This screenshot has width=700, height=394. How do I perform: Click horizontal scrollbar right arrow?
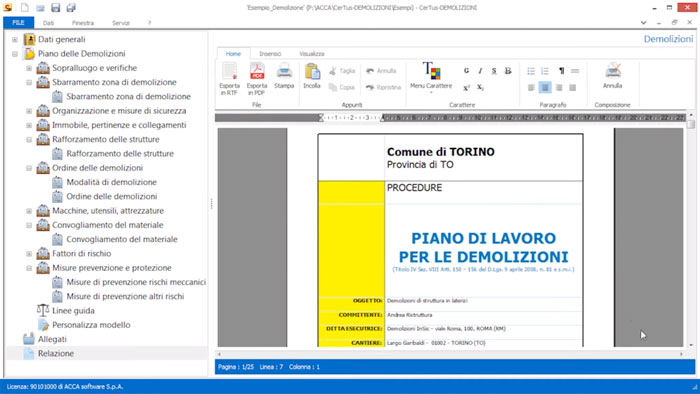pyautogui.click(x=681, y=354)
